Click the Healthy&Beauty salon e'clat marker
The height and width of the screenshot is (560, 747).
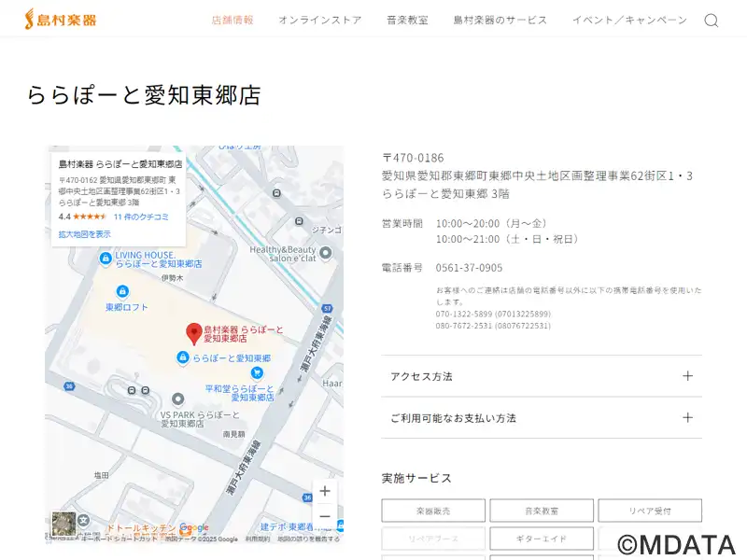pos(325,252)
